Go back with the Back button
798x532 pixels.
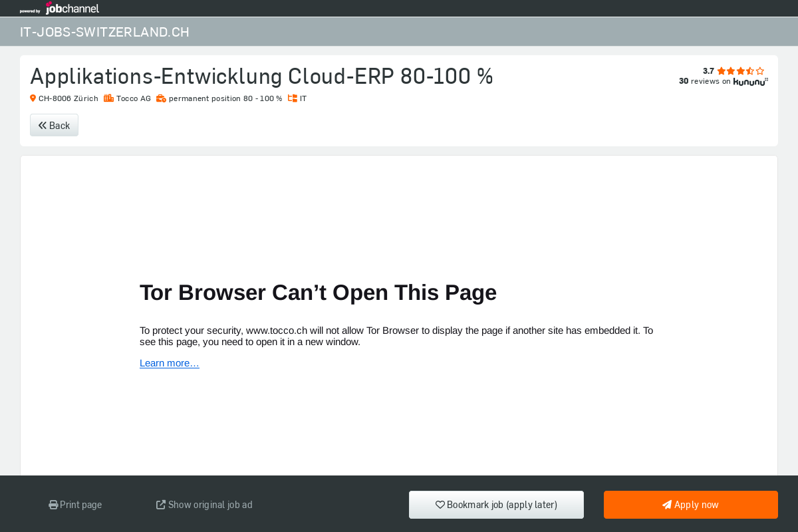pyautogui.click(x=54, y=125)
